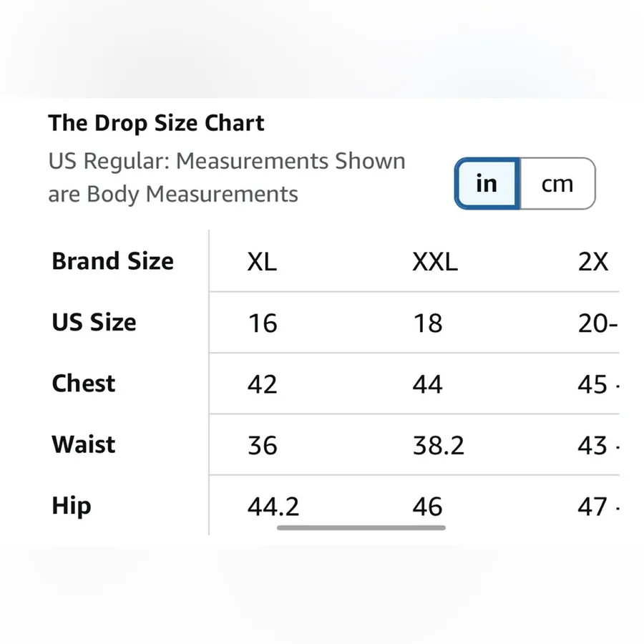Select the XXL brand size column header
The height and width of the screenshot is (644, 644).
pos(435,261)
